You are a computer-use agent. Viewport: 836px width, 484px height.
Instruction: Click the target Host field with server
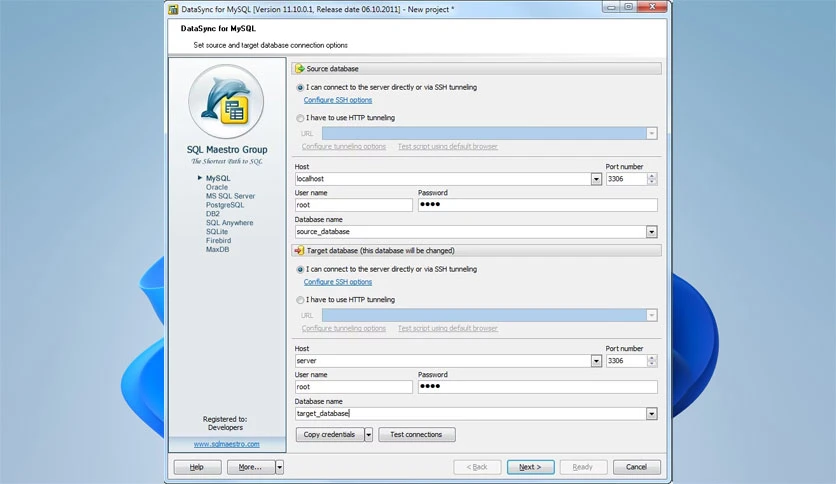(443, 361)
